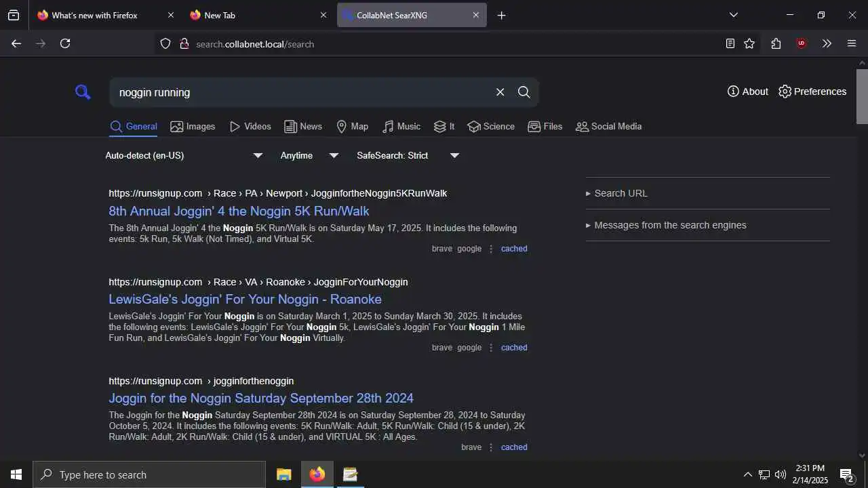Reload the current page
Screen dimensions: 868x488
click(65, 43)
